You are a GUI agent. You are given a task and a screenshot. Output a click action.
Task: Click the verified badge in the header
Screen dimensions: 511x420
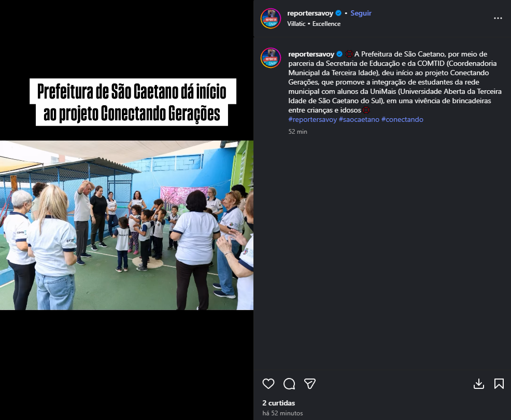pos(338,13)
